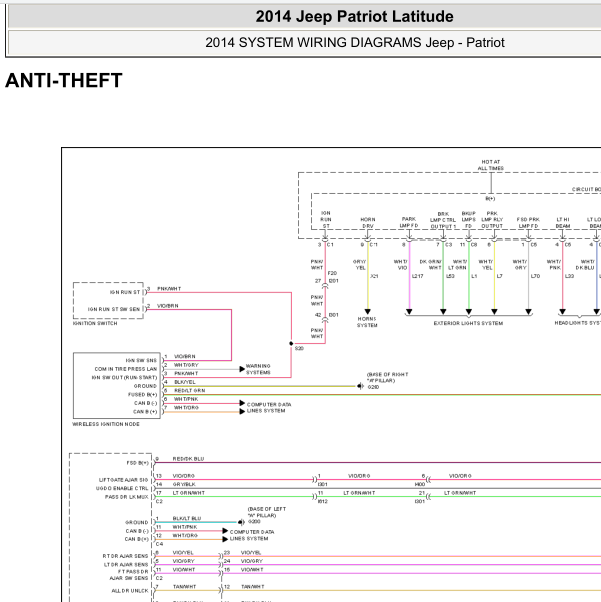The image size is (601, 602).
Task: Click 'DRK LMP CTRL OUTPUT 1' label
Action: 443,220
